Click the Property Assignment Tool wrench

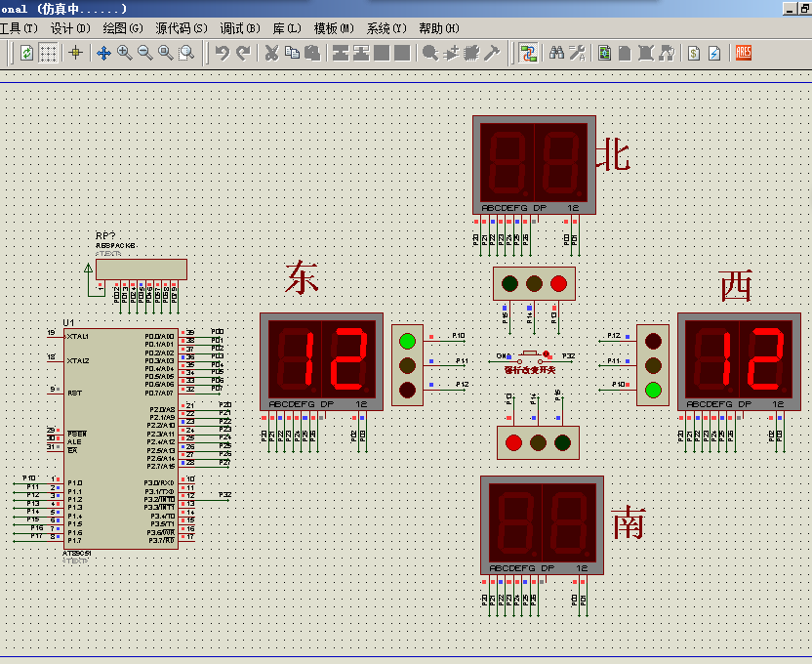coord(577,53)
